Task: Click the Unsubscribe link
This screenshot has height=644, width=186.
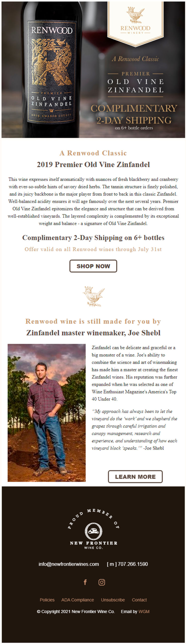Action: click(x=113, y=600)
